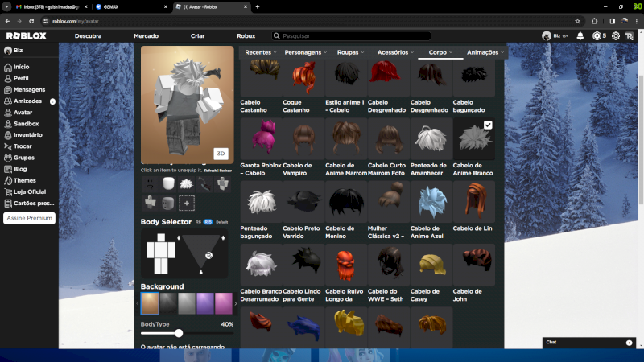The height and width of the screenshot is (362, 644).
Task: Open the notifications bell icon
Action: tap(580, 36)
